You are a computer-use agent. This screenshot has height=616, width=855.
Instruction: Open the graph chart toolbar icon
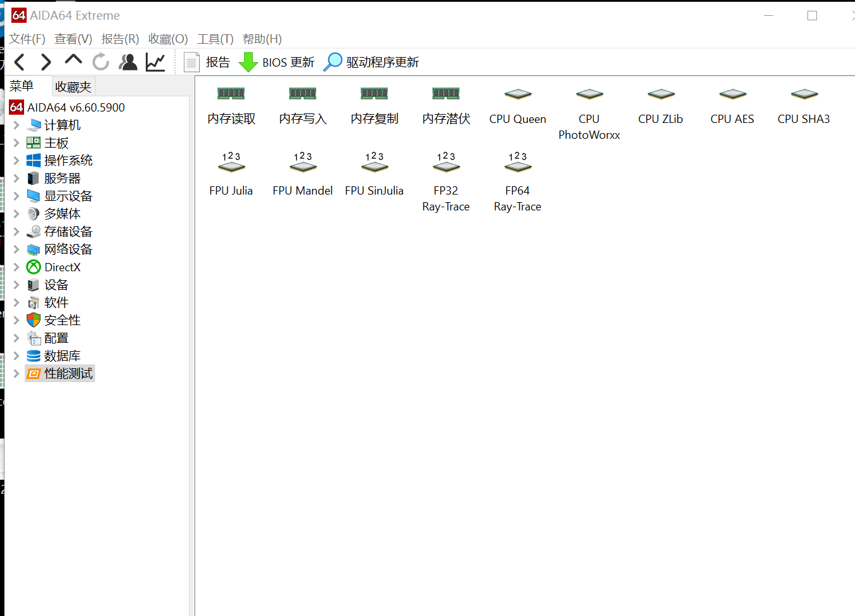click(155, 62)
